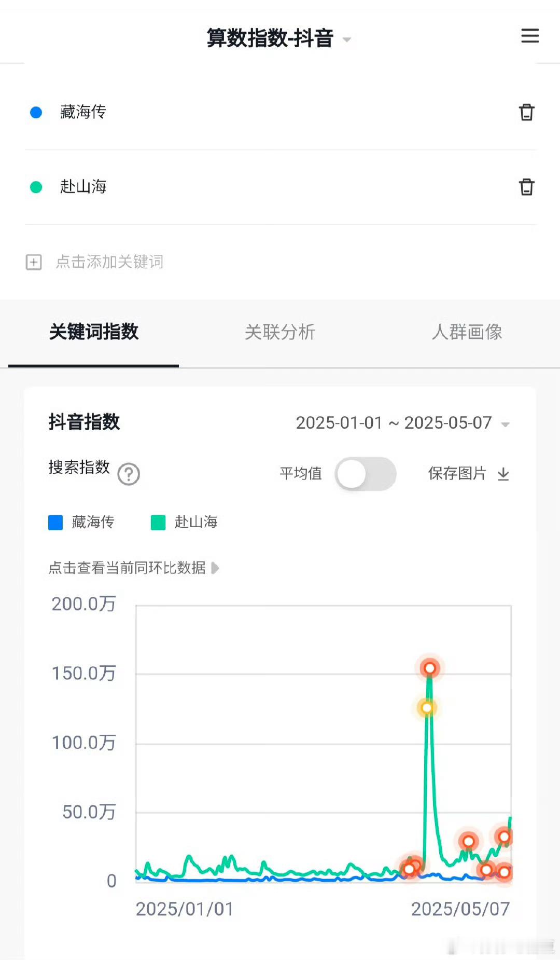Screen dimensions: 560x960
Task: Toggle 赴山海 series in chart legend
Action: tap(184, 522)
